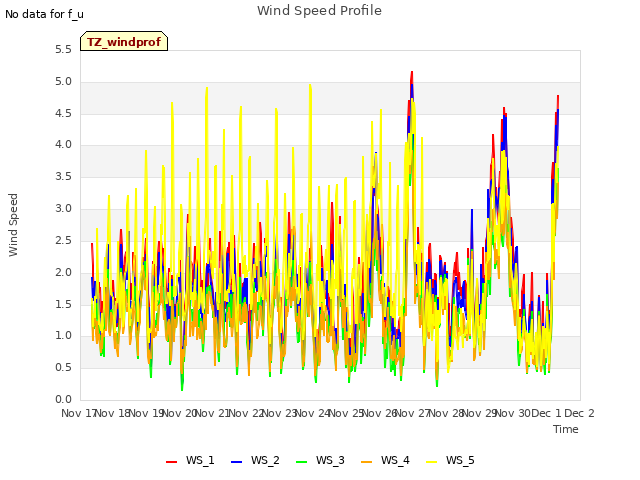
Task: Click the Dec 2 x-axis tick label
Action: click(579, 413)
